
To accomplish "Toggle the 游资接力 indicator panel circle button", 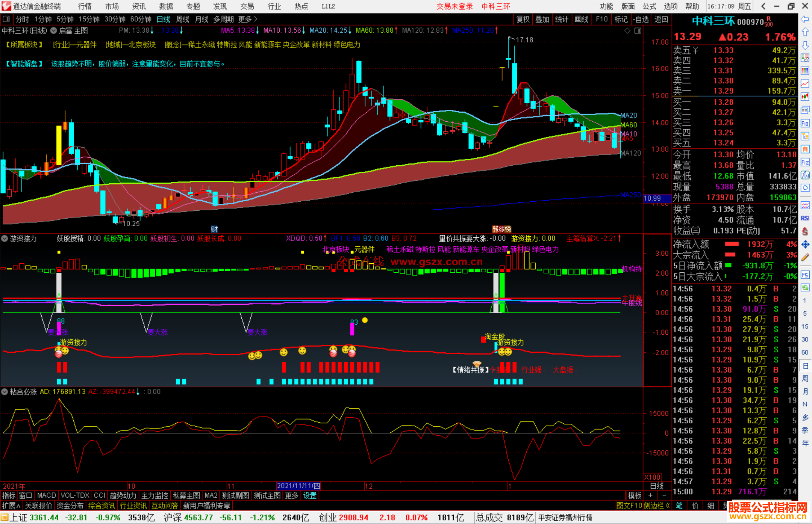I will [5, 239].
